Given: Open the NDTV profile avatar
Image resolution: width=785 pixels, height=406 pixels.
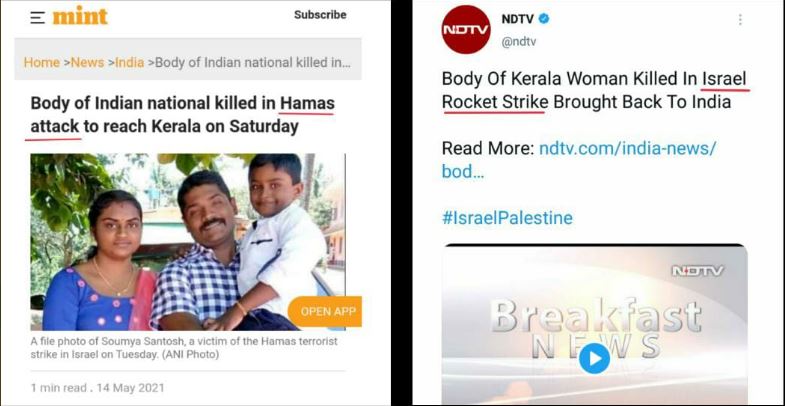Looking at the screenshot, I should (x=466, y=30).
